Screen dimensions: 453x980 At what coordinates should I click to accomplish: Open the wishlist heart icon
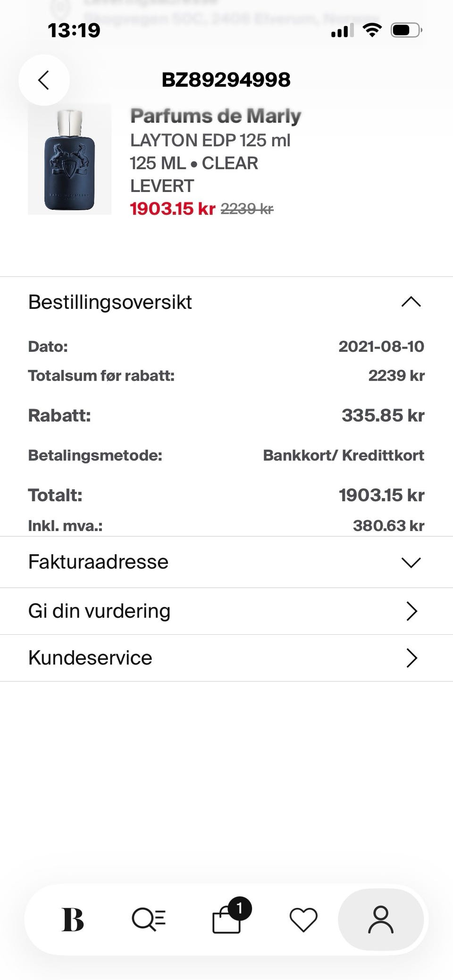[303, 920]
